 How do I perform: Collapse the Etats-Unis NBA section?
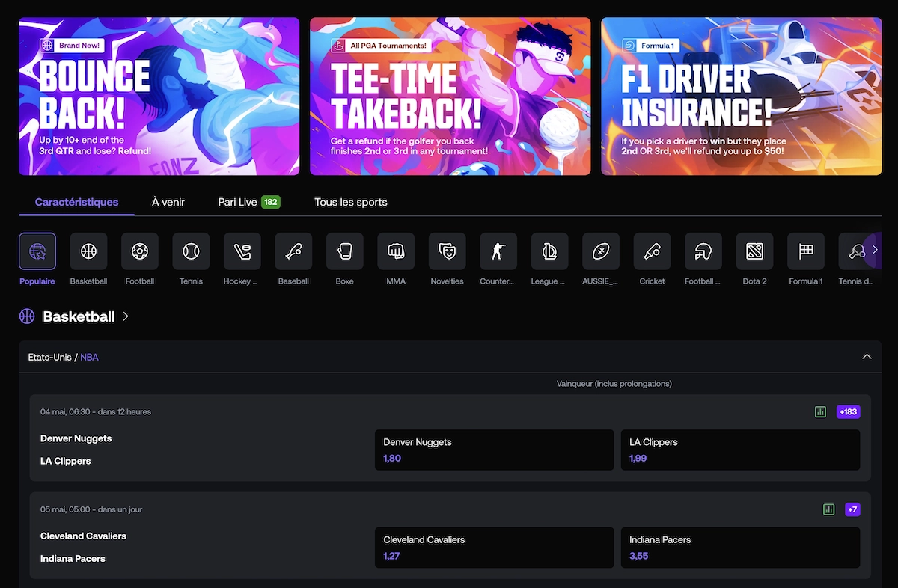[867, 357]
